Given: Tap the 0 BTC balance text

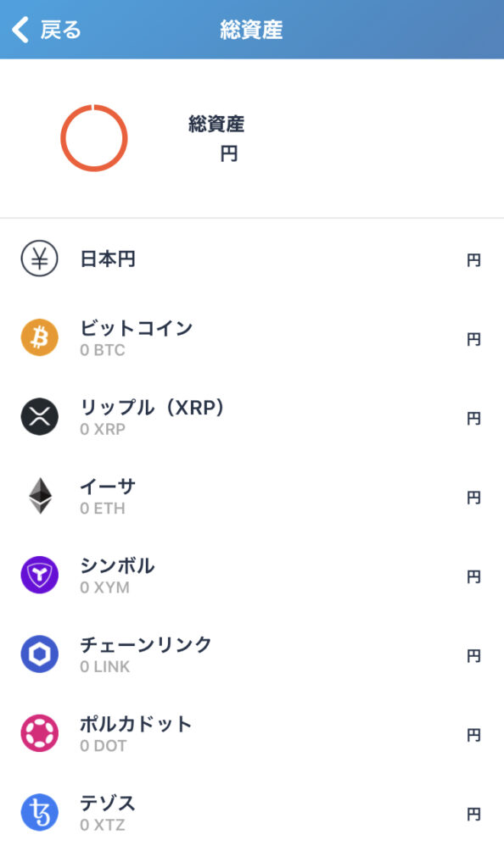Looking at the screenshot, I should (103, 350).
